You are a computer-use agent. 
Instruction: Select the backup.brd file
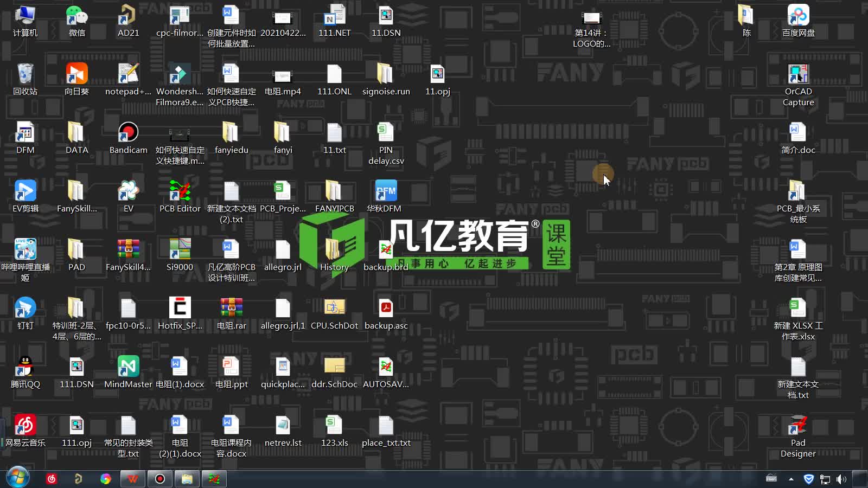pos(386,256)
